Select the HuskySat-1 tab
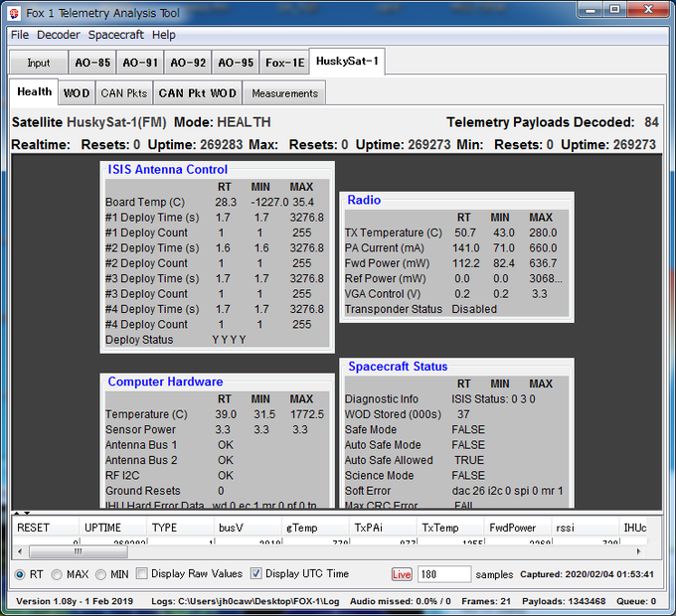Screen dimensions: 676x616 (x=347, y=62)
